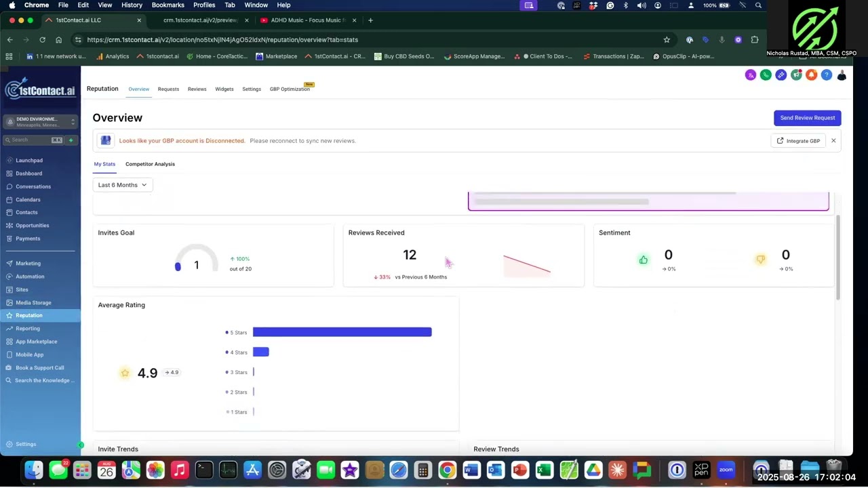Open the blue AI sparkle assistant icon

tap(781, 75)
